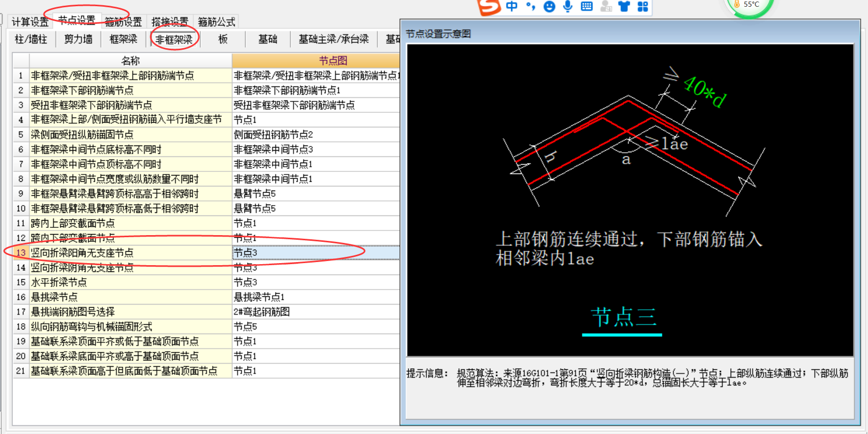Click node cell 侧面受扭钢筋节点2
Viewport: 868px width, 434px height.
(316, 135)
